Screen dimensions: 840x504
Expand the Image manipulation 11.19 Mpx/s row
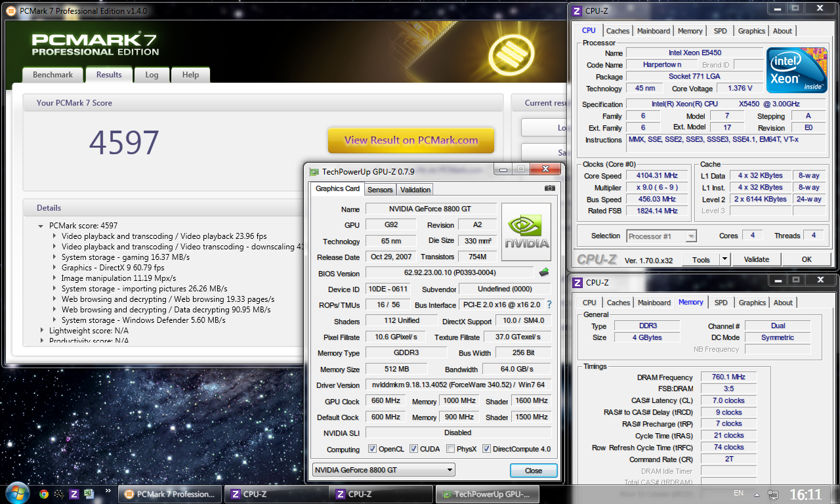[54, 278]
